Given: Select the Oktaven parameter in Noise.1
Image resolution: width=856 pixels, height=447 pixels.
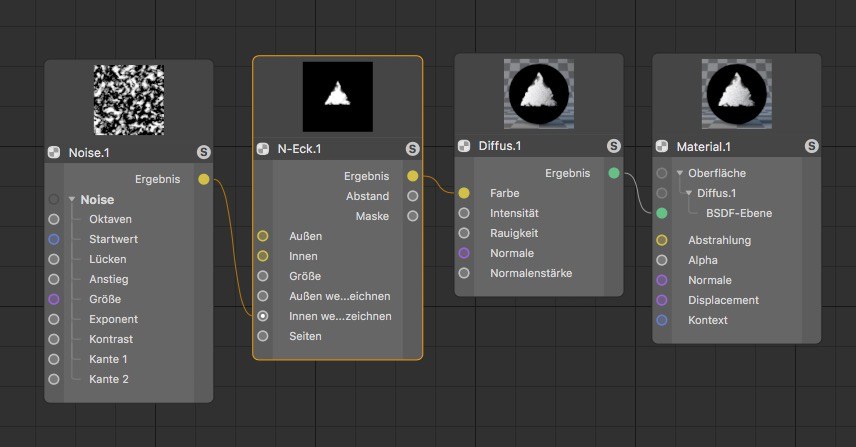Looking at the screenshot, I should coord(110,219).
